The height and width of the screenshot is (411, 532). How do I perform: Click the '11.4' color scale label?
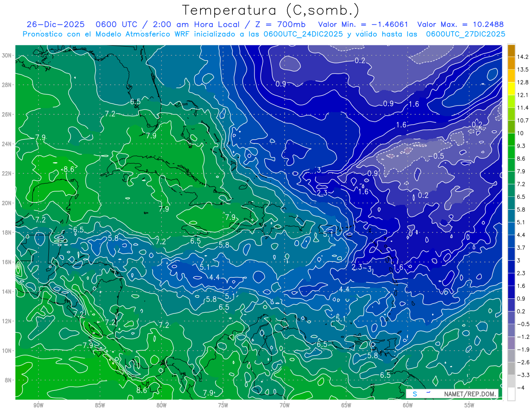(x=523, y=108)
